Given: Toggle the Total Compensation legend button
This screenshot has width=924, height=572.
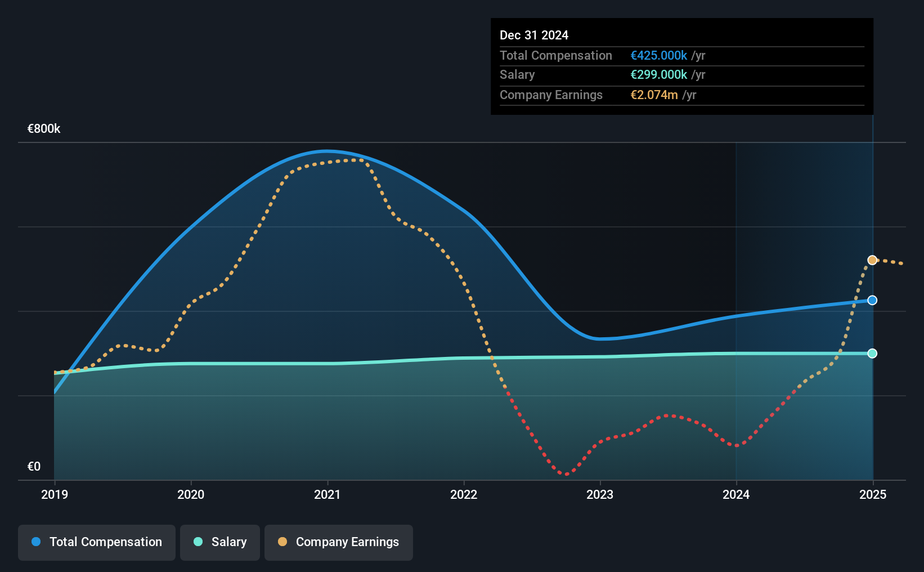Looking at the screenshot, I should coord(97,543).
